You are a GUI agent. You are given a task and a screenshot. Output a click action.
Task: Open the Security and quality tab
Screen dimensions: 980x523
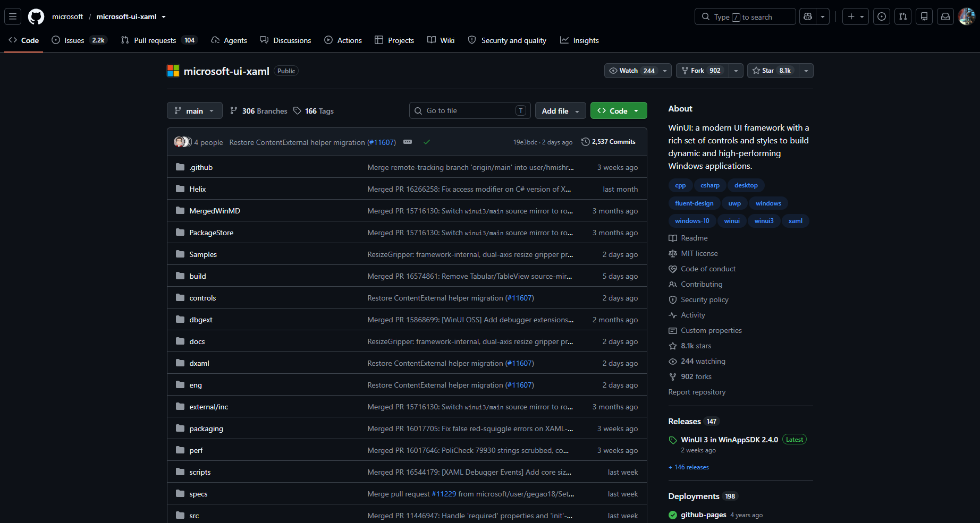[507, 40]
